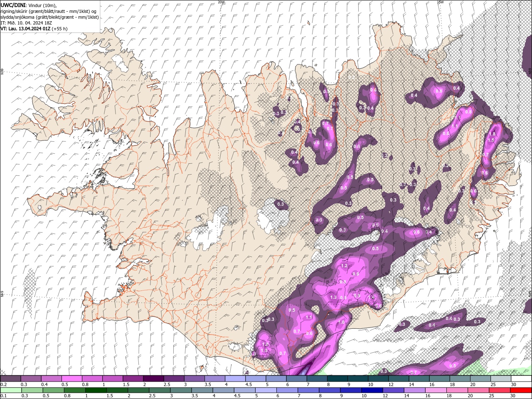Pick the light green 0.3 swatch in the bottom rain legend row
Viewport: 532px width, 399px height.
pos(32,390)
